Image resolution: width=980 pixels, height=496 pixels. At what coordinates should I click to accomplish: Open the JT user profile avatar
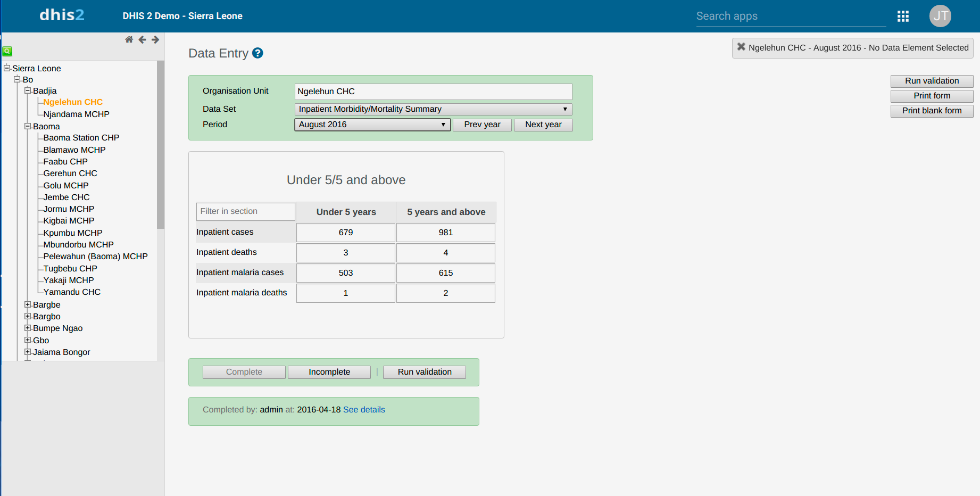point(940,16)
